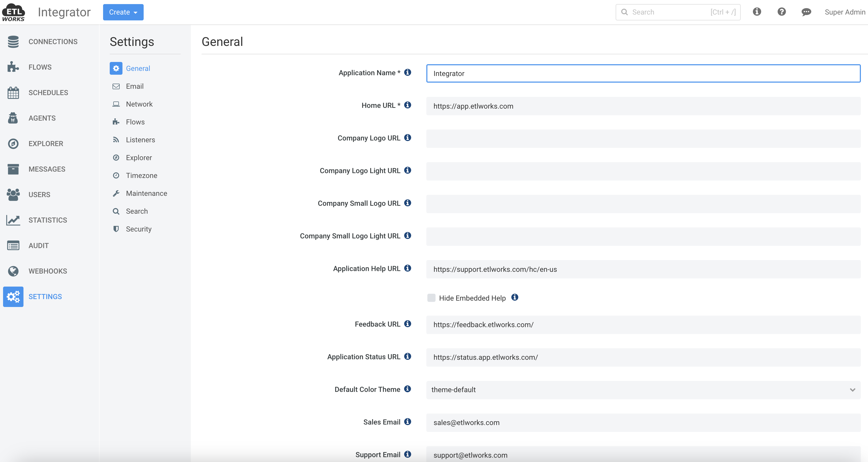The width and height of the screenshot is (868, 462).
Task: Click the Application Status URL field
Action: pyautogui.click(x=643, y=357)
